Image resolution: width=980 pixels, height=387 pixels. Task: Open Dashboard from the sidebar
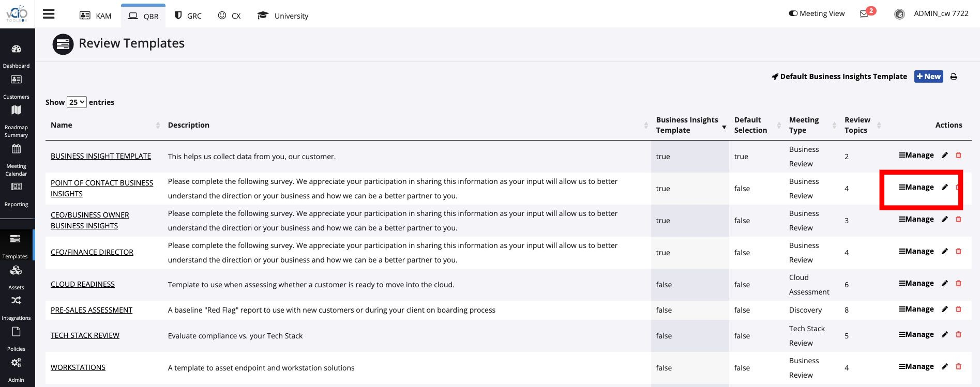(x=16, y=55)
